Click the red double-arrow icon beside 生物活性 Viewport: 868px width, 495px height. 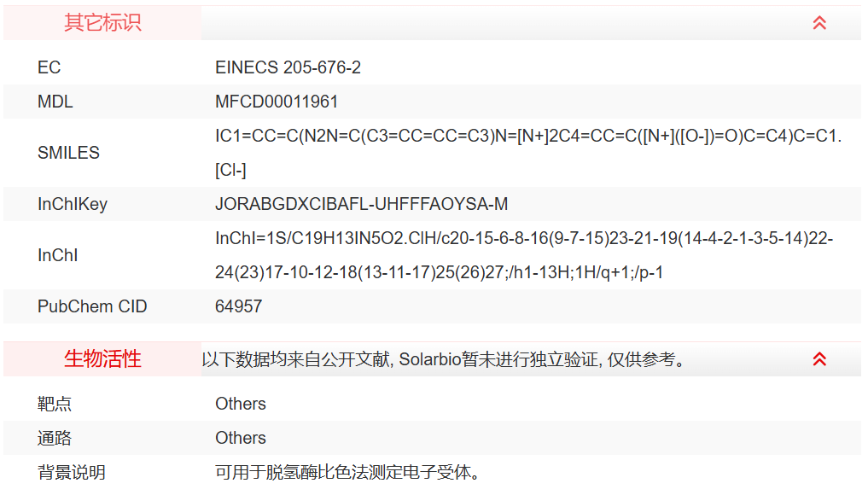tap(818, 359)
